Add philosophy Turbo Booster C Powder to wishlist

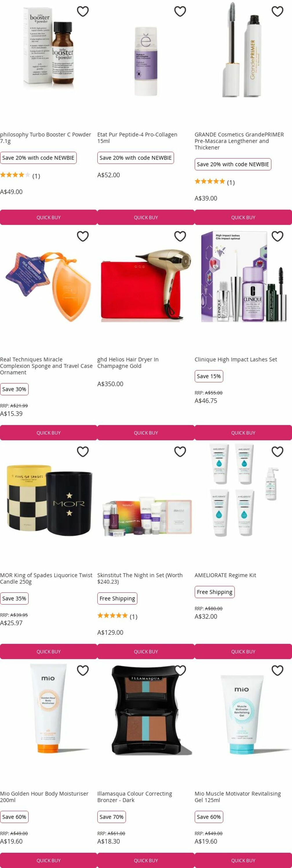83,12
